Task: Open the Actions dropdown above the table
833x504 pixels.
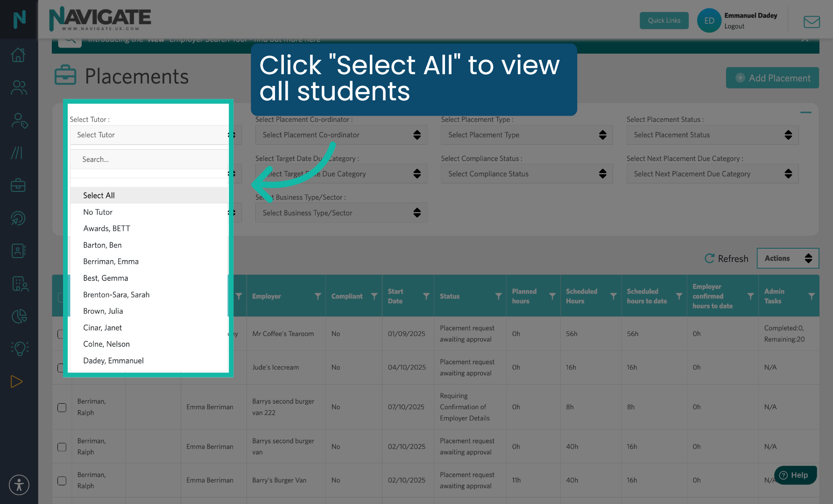Action: [x=788, y=258]
